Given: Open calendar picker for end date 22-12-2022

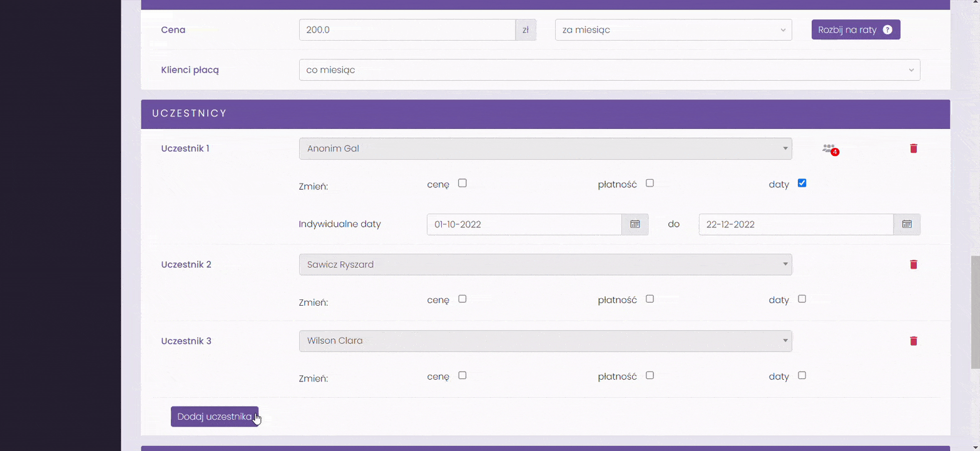Looking at the screenshot, I should point(907,224).
